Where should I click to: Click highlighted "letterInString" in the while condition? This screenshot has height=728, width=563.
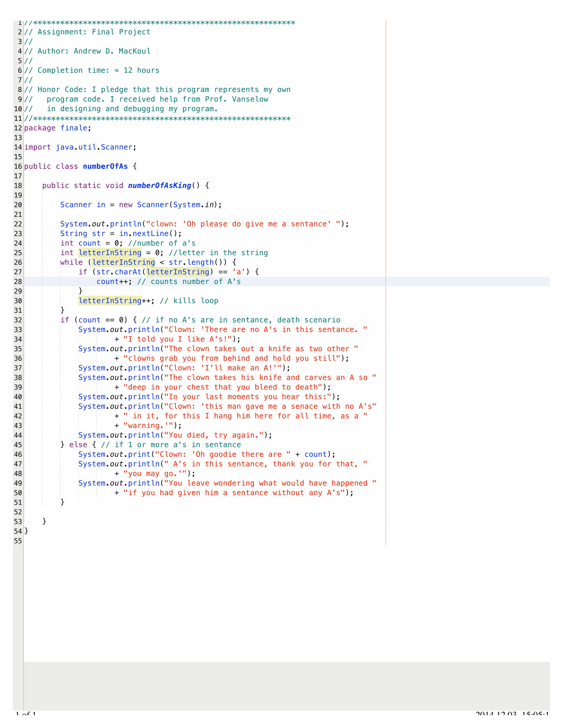(x=123, y=262)
